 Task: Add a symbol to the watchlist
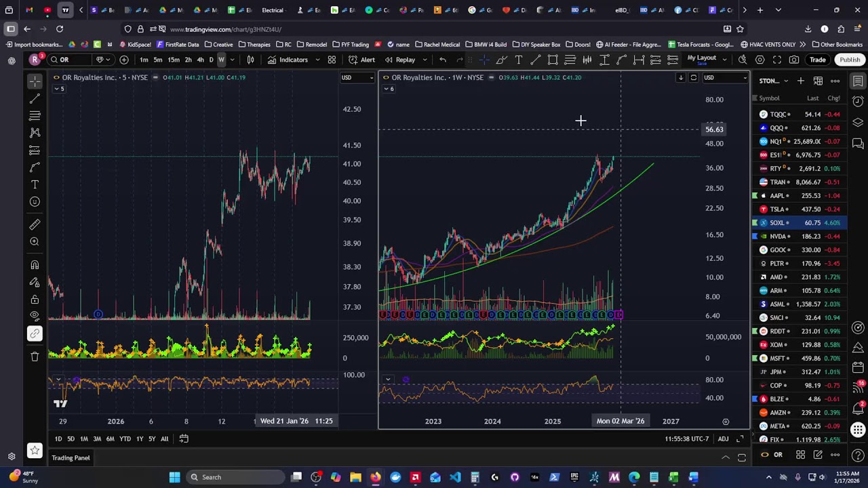[800, 81]
